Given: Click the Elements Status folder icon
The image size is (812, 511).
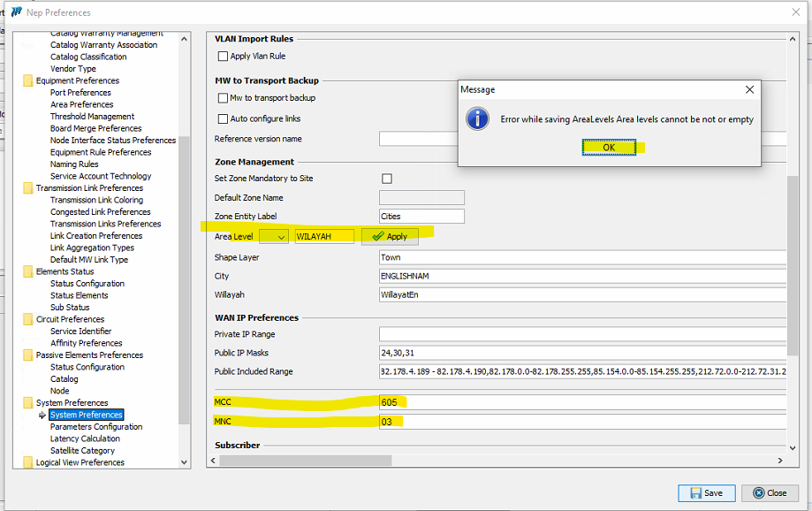Looking at the screenshot, I should click(27, 271).
